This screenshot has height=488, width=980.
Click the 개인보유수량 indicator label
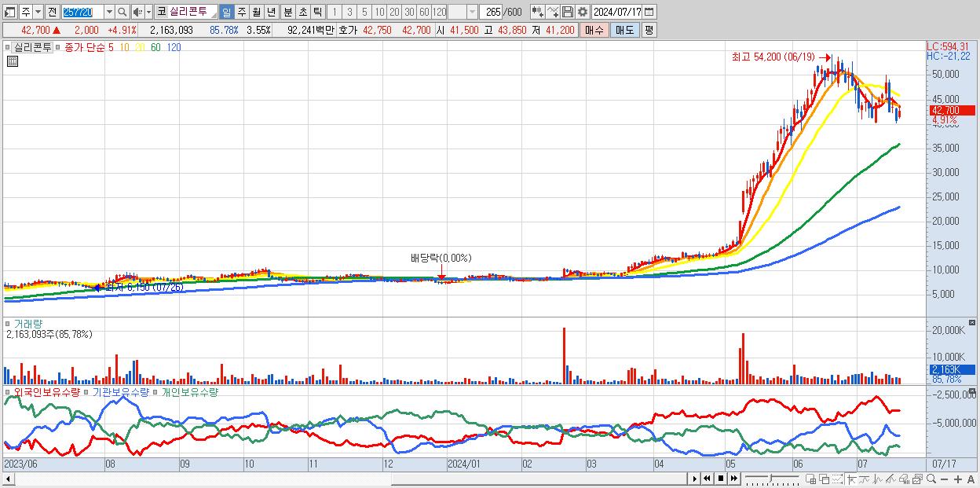click(189, 391)
